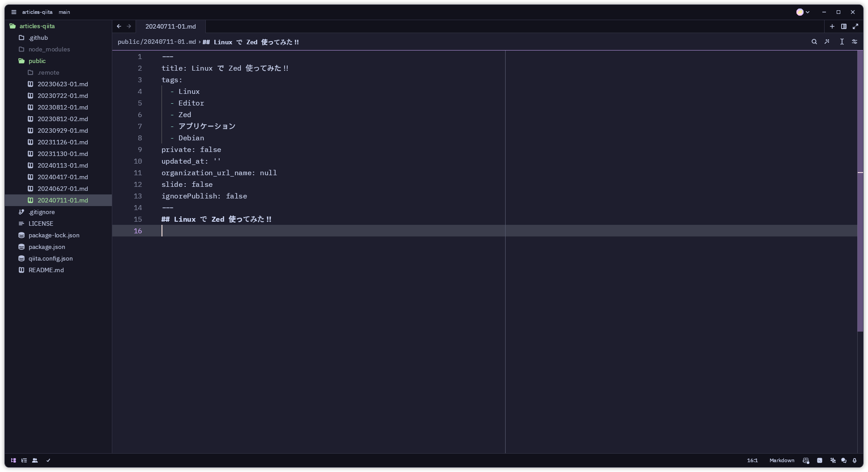Open the outline panel icon
This screenshot has height=472, width=868.
pos(24,460)
